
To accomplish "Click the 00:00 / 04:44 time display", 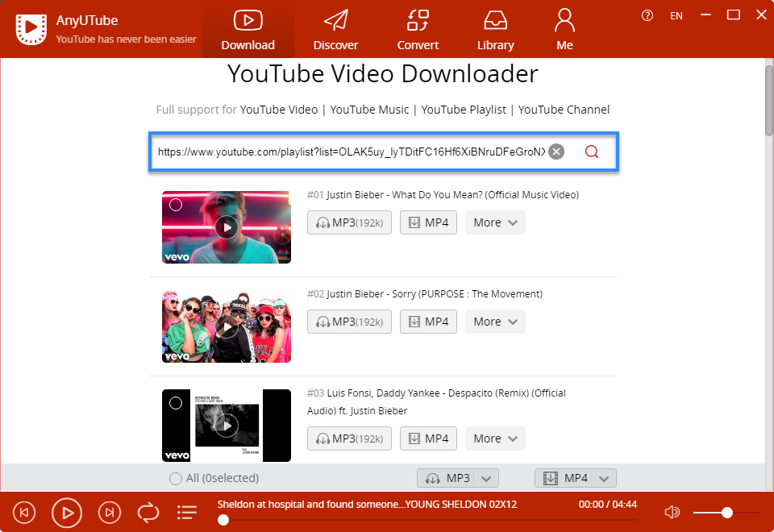I will point(608,505).
